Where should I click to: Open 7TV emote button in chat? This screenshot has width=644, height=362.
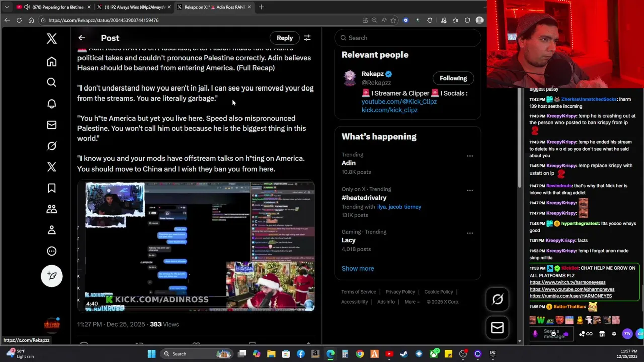click(x=627, y=334)
